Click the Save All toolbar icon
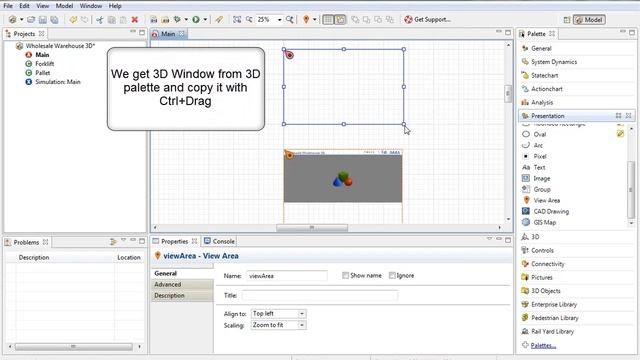The image size is (640, 360). click(54, 19)
